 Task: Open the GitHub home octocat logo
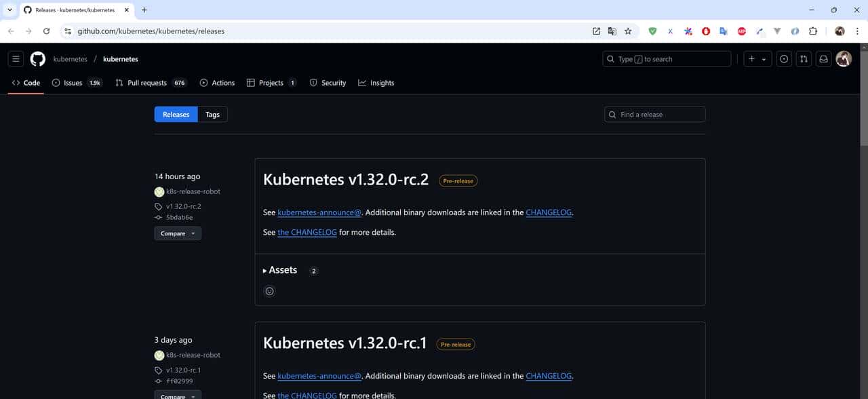point(37,58)
